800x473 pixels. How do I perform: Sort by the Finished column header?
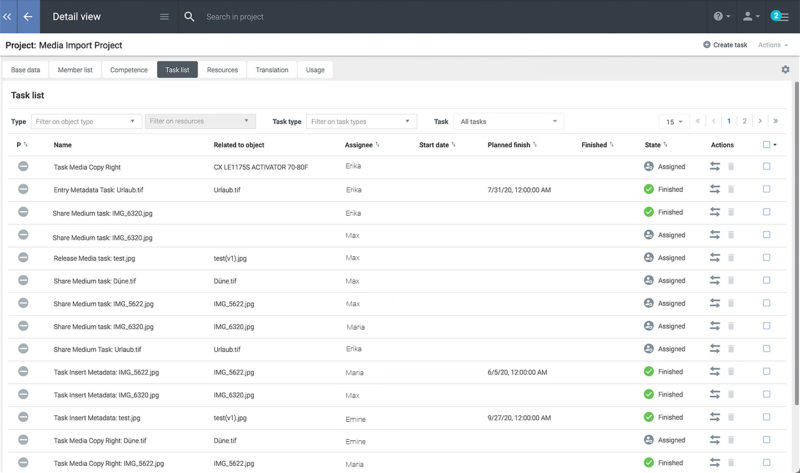pos(597,145)
